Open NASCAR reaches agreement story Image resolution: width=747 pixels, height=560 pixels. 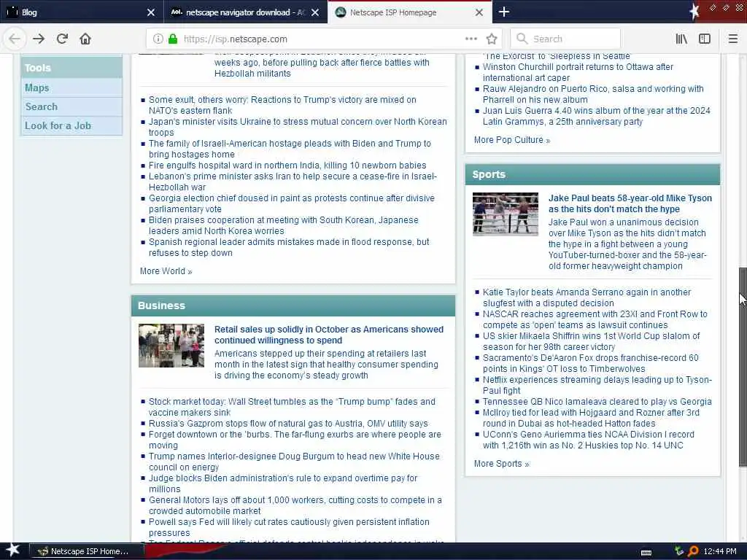(595, 319)
